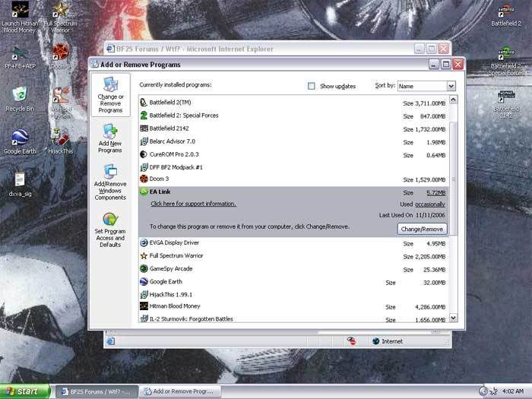Expand hidden system tray icons arrow
532x399 pixels.
483,391
